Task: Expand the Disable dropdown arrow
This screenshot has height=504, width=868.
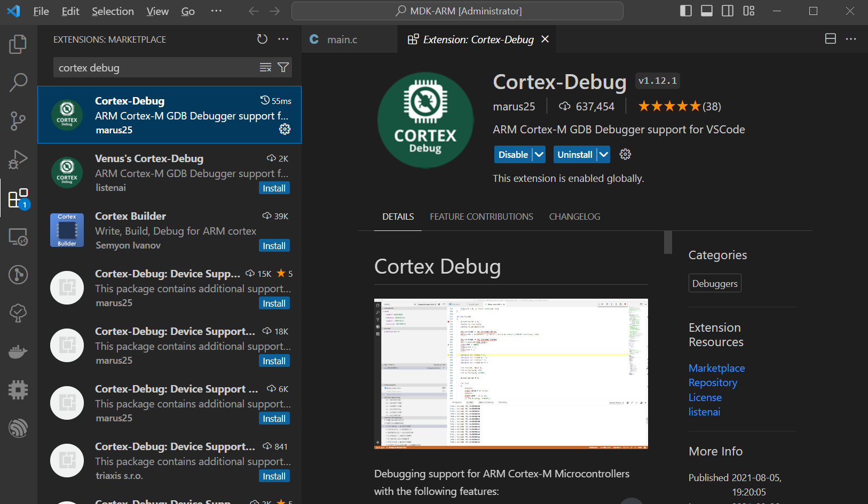Action: click(539, 155)
